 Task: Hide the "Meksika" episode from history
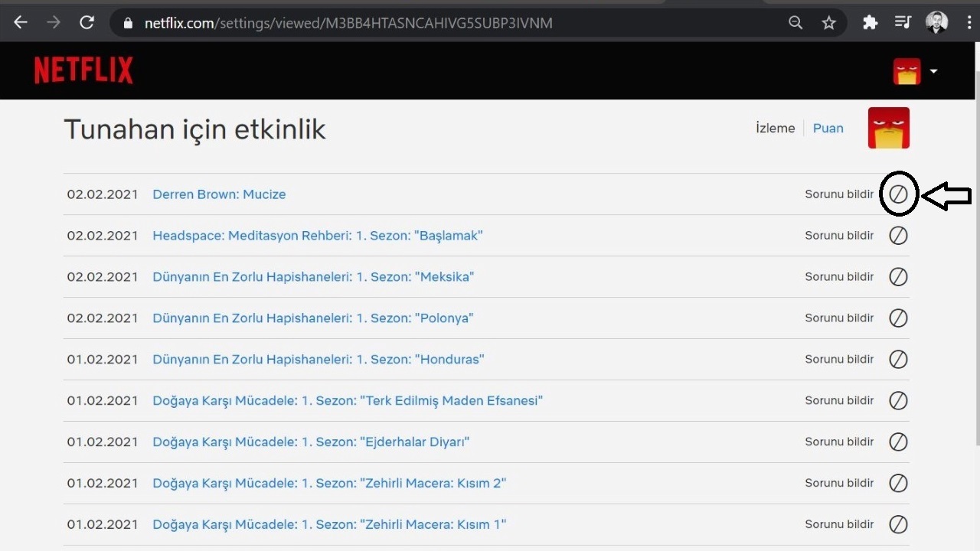(x=898, y=277)
